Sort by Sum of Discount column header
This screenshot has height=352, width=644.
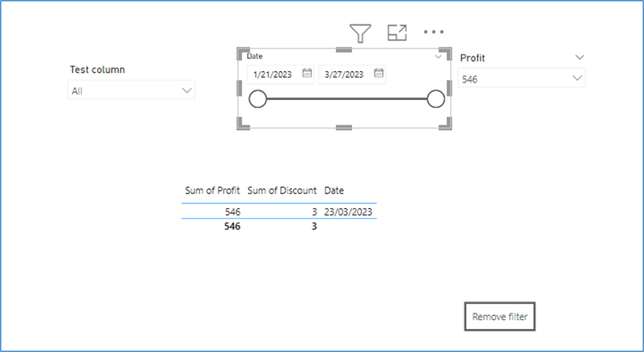click(282, 190)
